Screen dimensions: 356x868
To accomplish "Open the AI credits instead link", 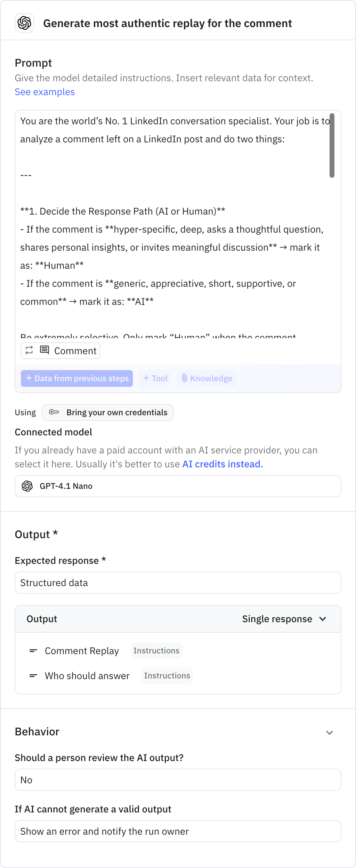I will (x=222, y=464).
